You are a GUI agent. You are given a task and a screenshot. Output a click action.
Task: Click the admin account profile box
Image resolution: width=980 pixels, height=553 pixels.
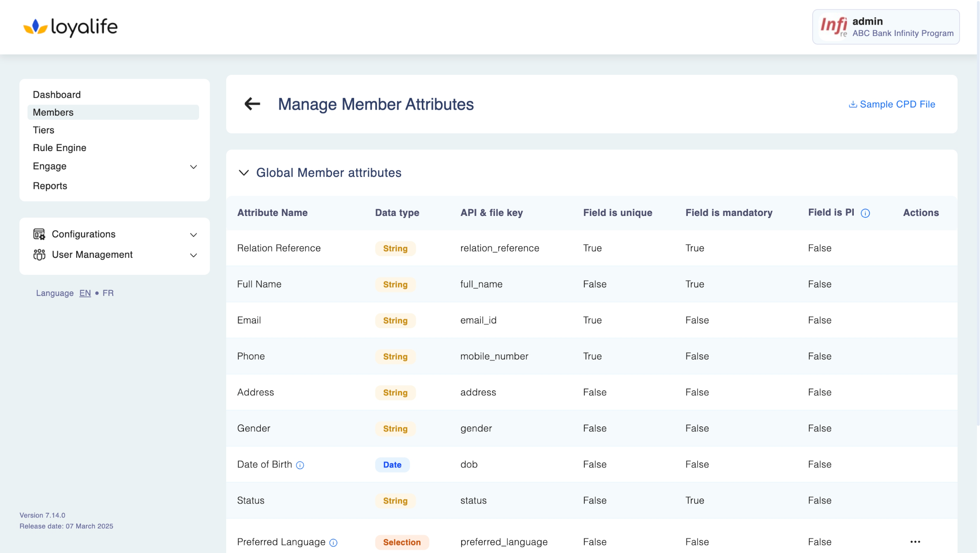point(886,27)
